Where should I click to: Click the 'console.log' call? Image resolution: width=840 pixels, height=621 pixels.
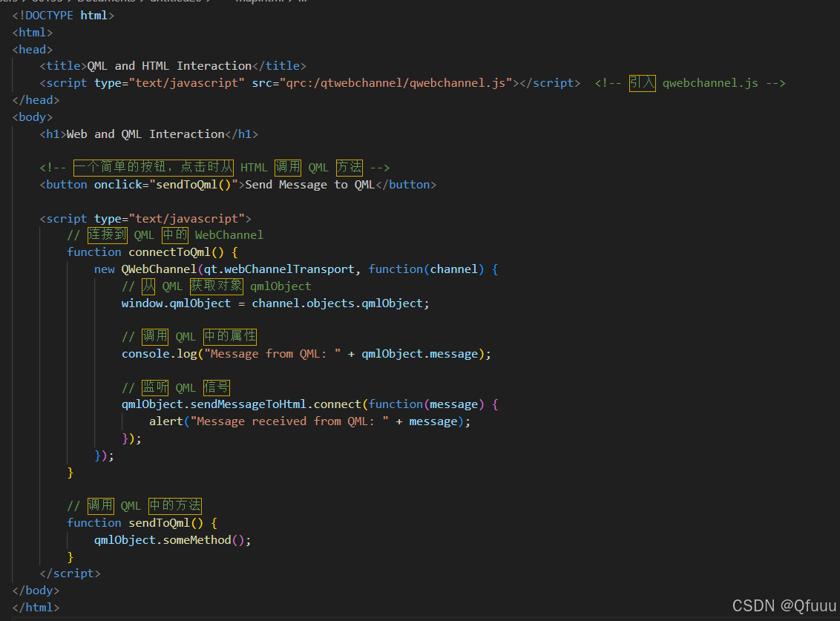159,354
